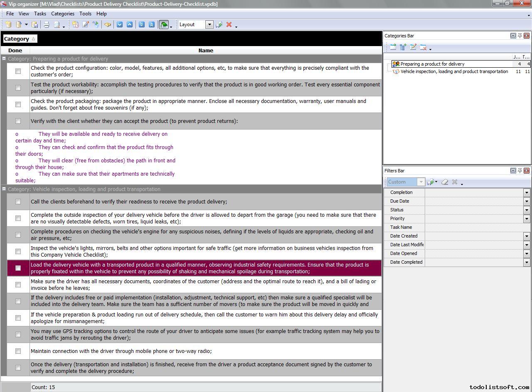
Task: Tick the checkbox for the highlighted 'Load the delivery vehicle' task
Action: coord(18,268)
